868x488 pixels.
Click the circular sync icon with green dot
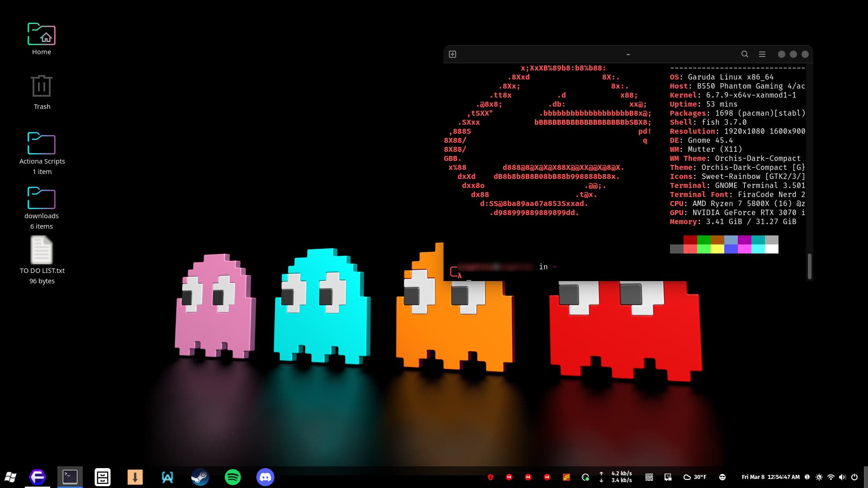click(585, 477)
